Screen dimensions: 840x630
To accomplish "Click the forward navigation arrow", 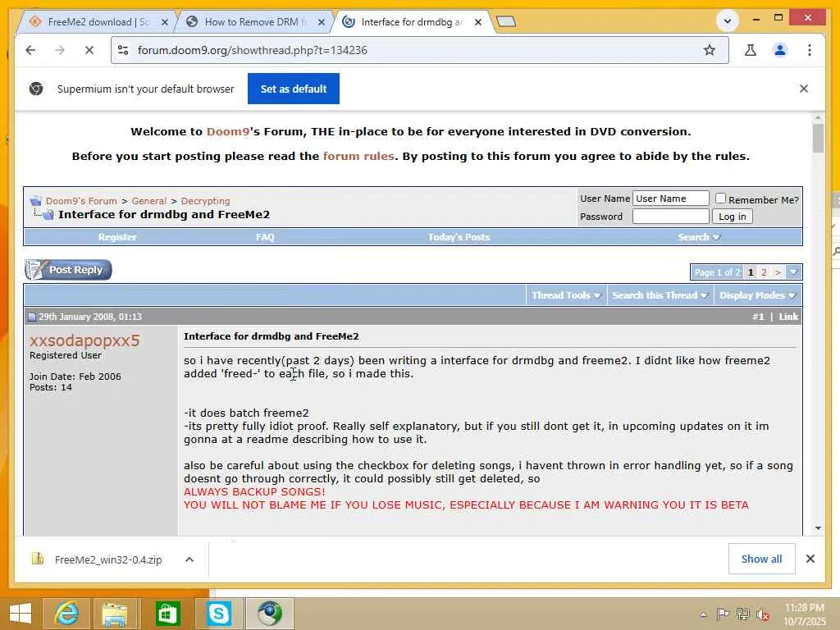I will click(59, 50).
